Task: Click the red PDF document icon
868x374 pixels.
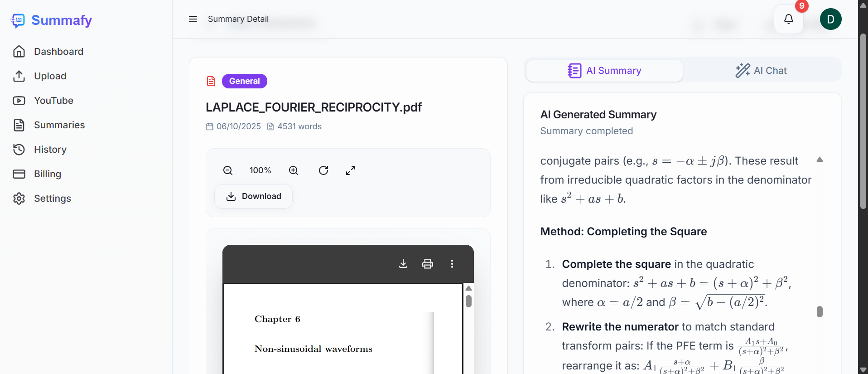Action: tap(211, 81)
